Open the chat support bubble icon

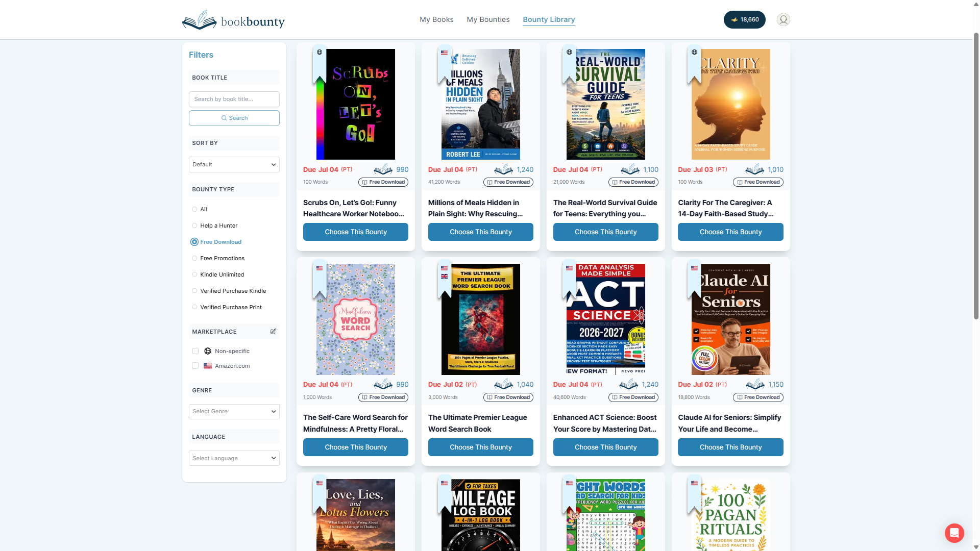point(954,533)
